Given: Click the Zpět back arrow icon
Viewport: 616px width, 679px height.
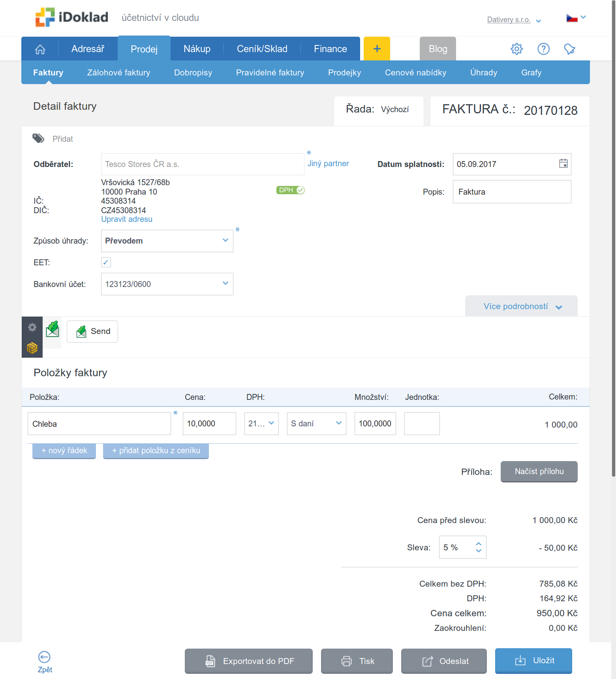Looking at the screenshot, I should (x=44, y=657).
